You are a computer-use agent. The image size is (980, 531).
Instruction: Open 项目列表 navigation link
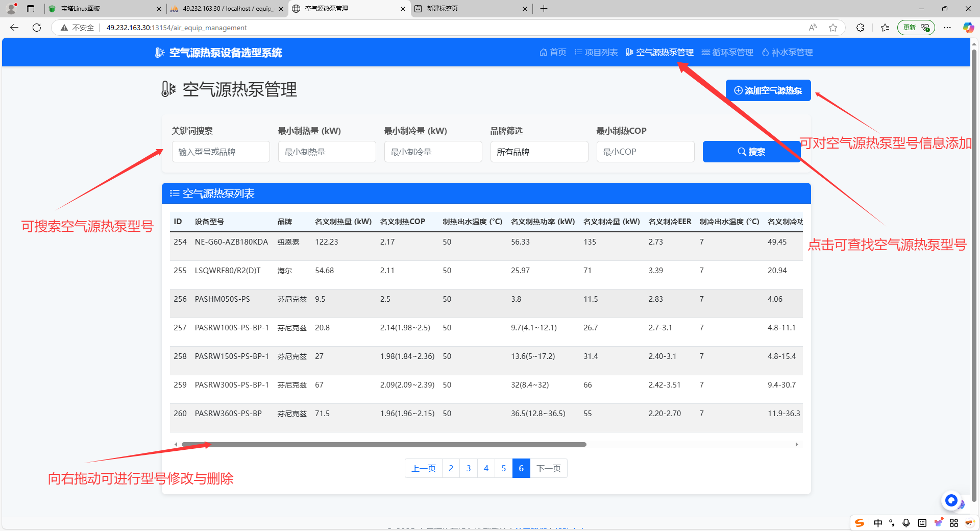point(596,52)
